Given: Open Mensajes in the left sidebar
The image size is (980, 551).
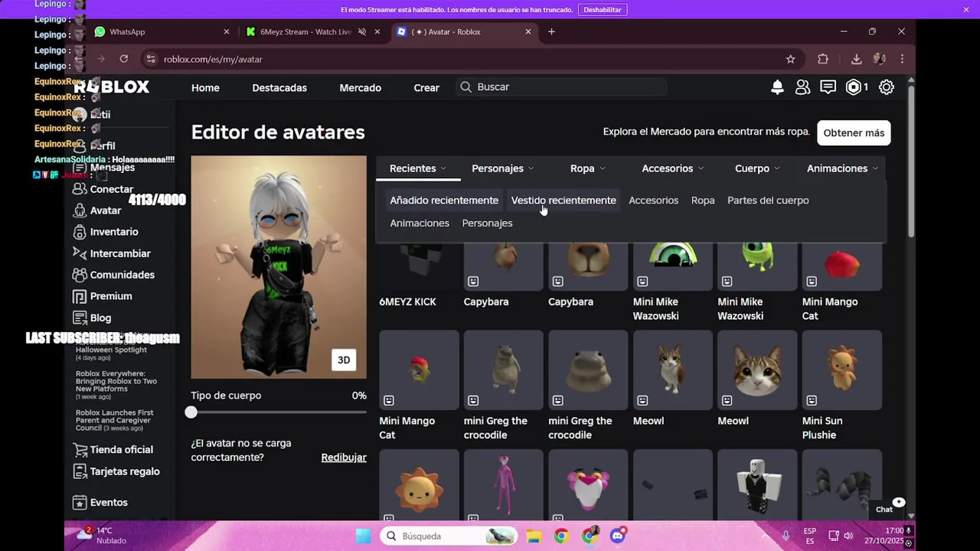Looking at the screenshot, I should click(103, 168).
